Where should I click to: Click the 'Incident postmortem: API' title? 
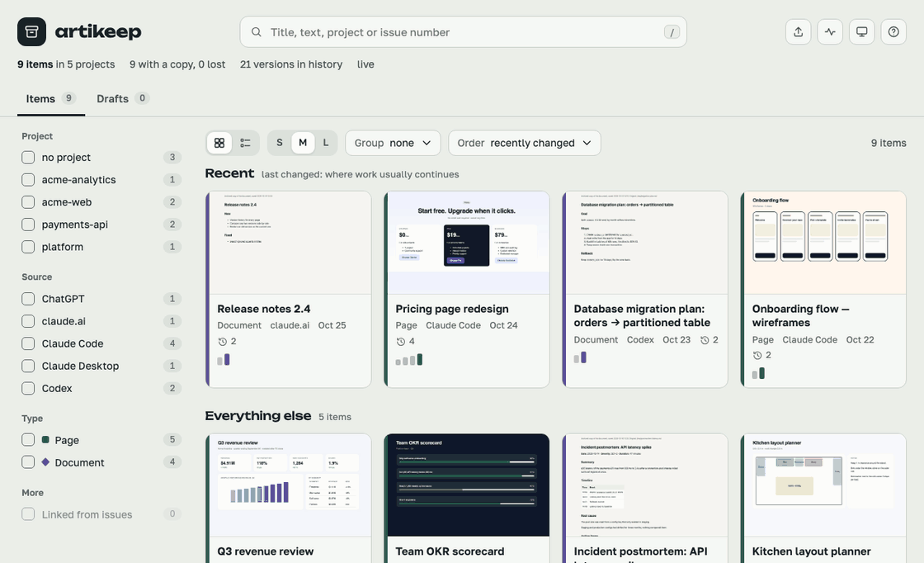pos(640,551)
